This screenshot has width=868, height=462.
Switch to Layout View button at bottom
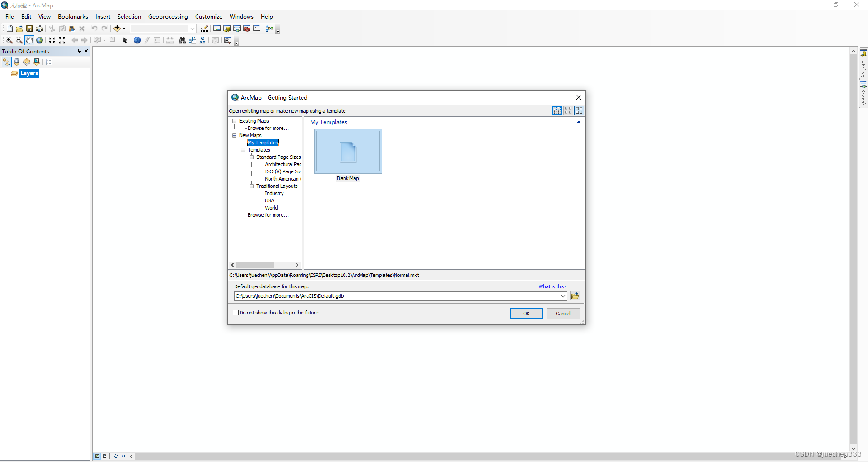104,456
